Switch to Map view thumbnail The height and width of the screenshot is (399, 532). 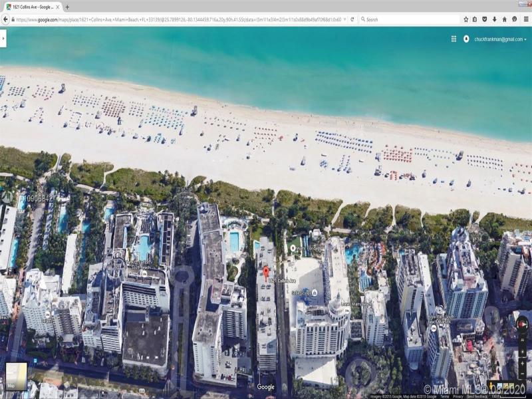(x=16, y=376)
